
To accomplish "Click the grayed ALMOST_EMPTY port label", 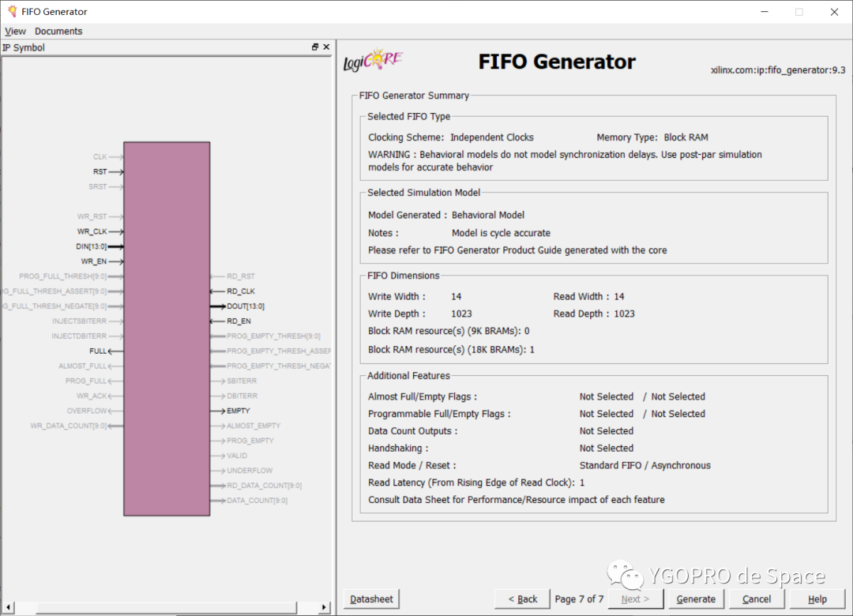I will [x=254, y=426].
